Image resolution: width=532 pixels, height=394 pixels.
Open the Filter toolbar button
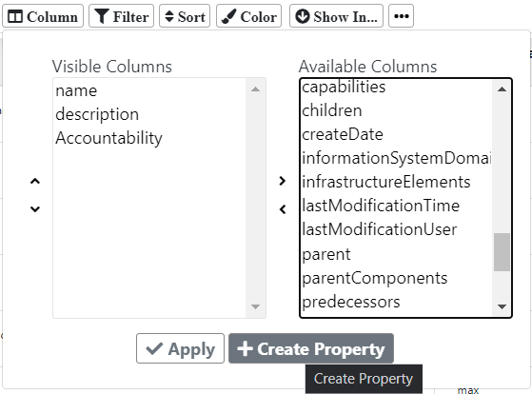point(121,16)
